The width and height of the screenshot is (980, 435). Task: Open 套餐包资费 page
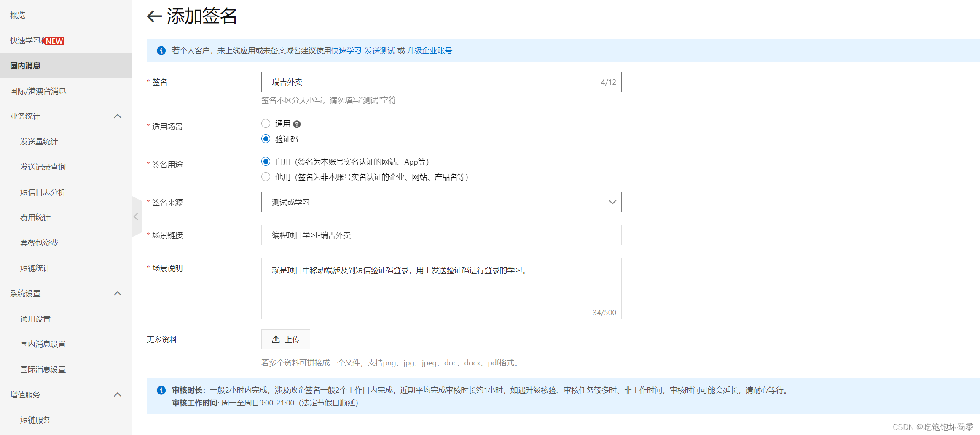point(39,243)
